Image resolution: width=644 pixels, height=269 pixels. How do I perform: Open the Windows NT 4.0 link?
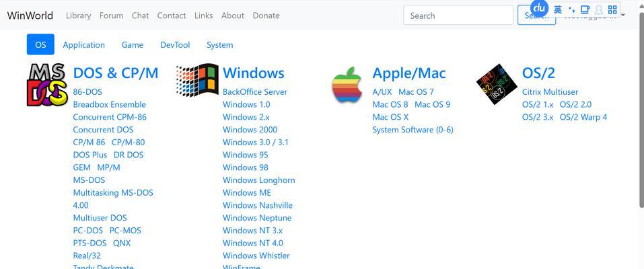[x=253, y=243]
